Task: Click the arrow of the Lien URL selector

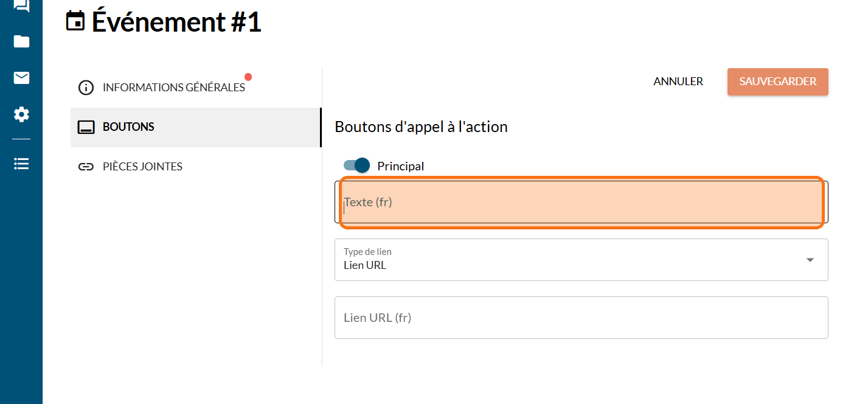Action: coord(810,260)
